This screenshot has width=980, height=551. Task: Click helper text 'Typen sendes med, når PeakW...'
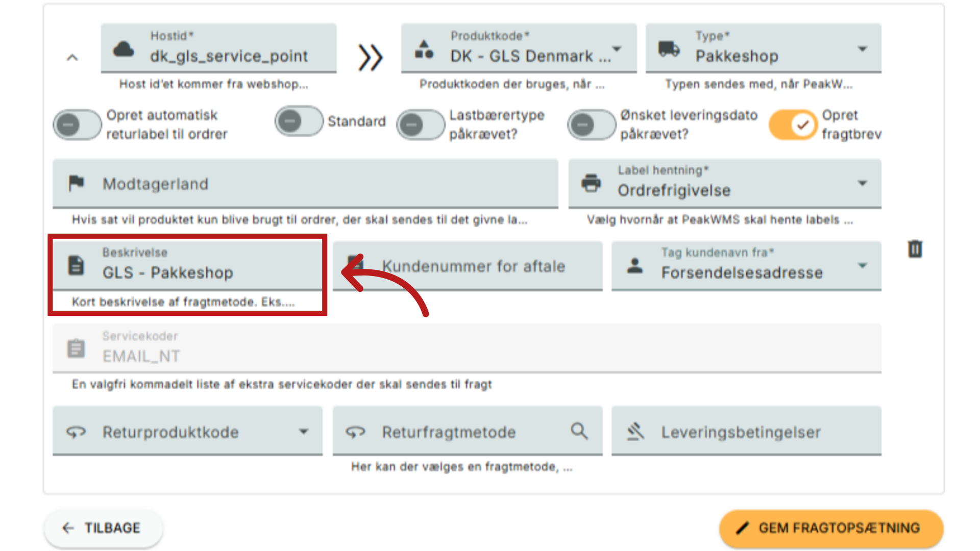(x=758, y=84)
